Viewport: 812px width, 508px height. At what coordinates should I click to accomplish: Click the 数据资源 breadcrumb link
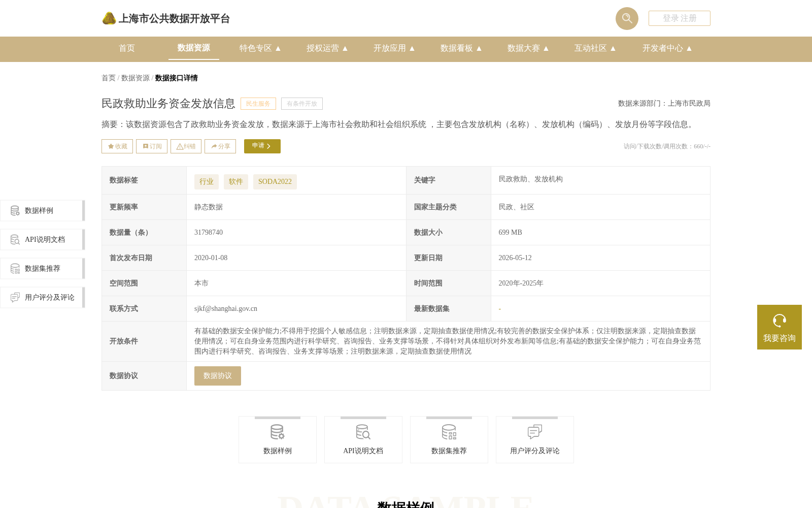(x=136, y=78)
